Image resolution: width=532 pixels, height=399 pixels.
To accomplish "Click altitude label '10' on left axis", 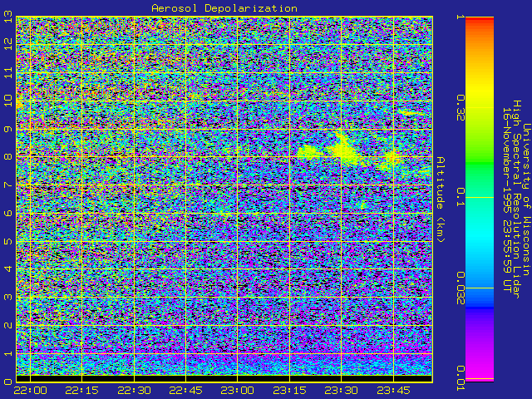I will [8, 101].
